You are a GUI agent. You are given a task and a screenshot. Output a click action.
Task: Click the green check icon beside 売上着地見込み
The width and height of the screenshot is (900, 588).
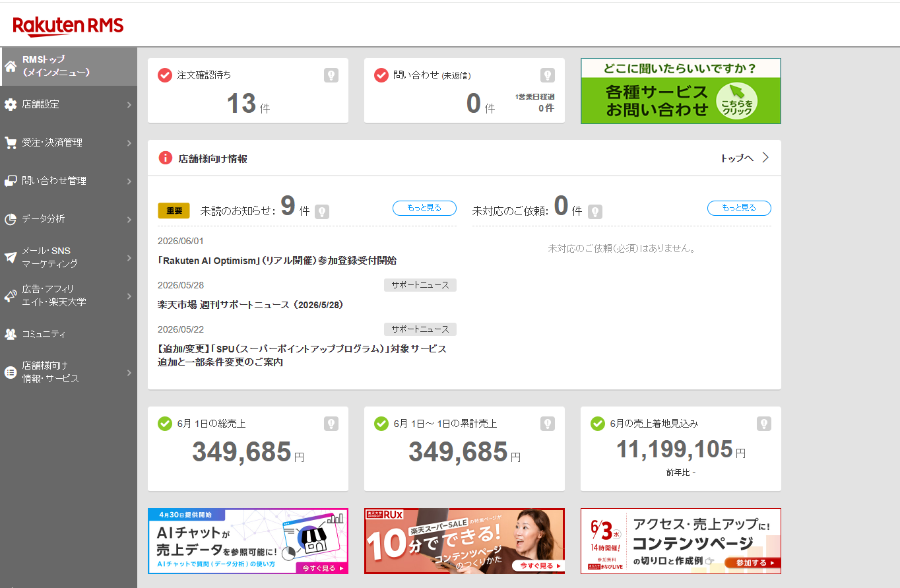pyautogui.click(x=598, y=424)
